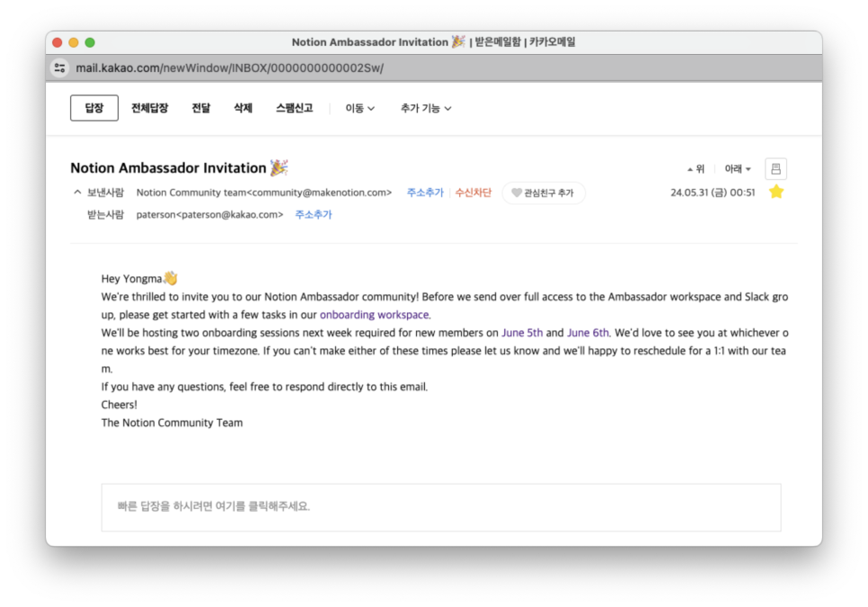The image size is (868, 607).
Task: Click the date 24.05.31 (금) 00:51
Action: pyautogui.click(x=713, y=192)
